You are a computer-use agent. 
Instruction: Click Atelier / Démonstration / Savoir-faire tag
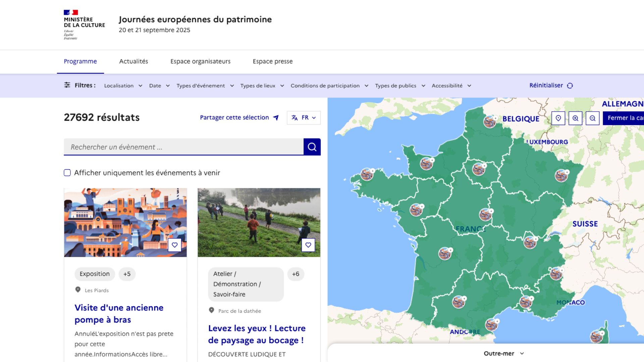click(246, 284)
